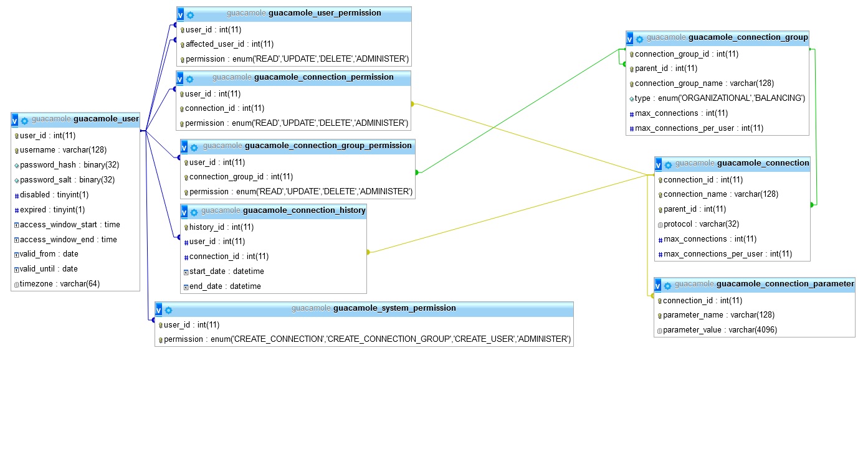Collapse guacamole_user table with its V toggle
The width and height of the screenshot is (868, 467).
[x=15, y=121]
